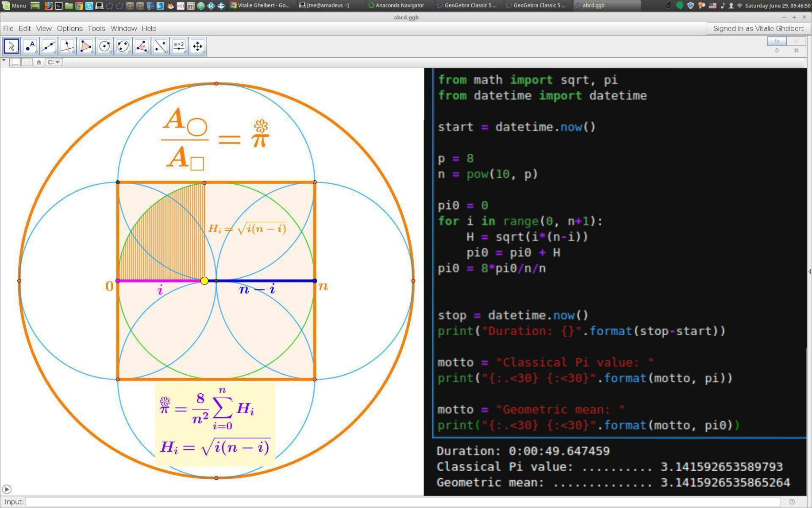Click magenta point at 0 end

(x=118, y=281)
